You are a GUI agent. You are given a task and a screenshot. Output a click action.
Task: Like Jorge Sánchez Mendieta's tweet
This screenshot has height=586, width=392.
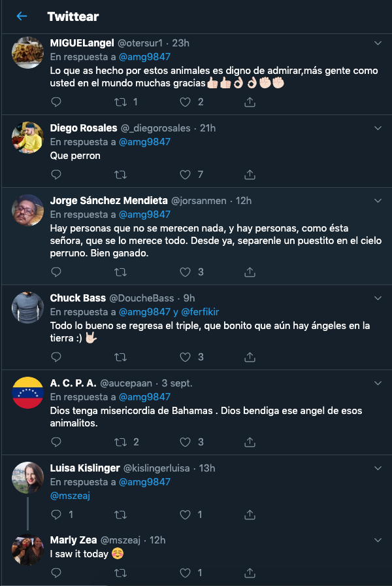[x=185, y=272]
